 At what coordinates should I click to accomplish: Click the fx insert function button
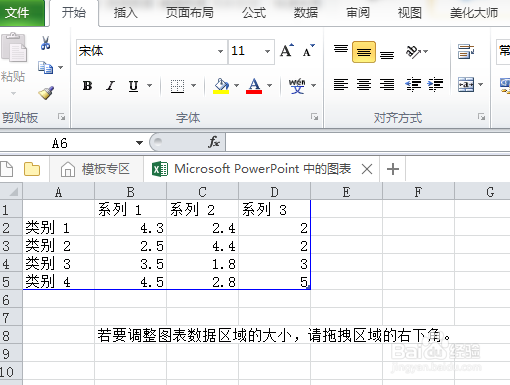coord(214,142)
